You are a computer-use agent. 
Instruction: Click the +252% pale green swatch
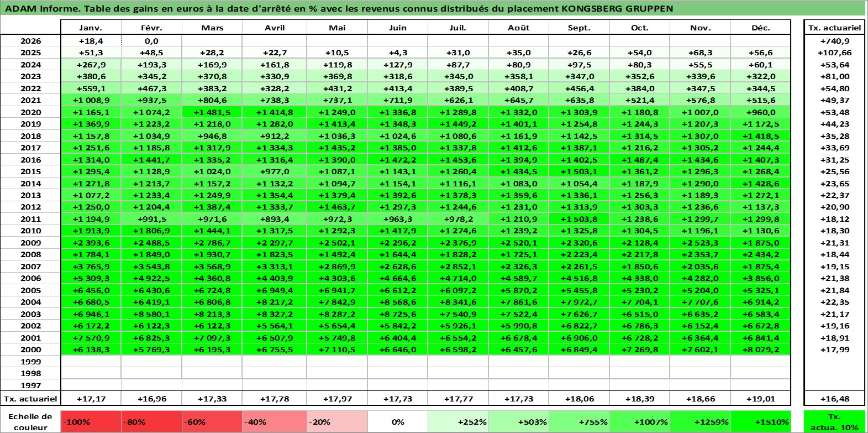[458, 422]
